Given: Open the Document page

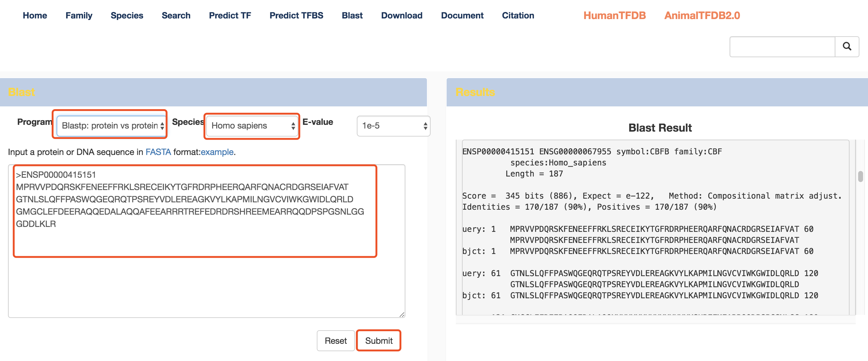Looking at the screenshot, I should pos(462,15).
